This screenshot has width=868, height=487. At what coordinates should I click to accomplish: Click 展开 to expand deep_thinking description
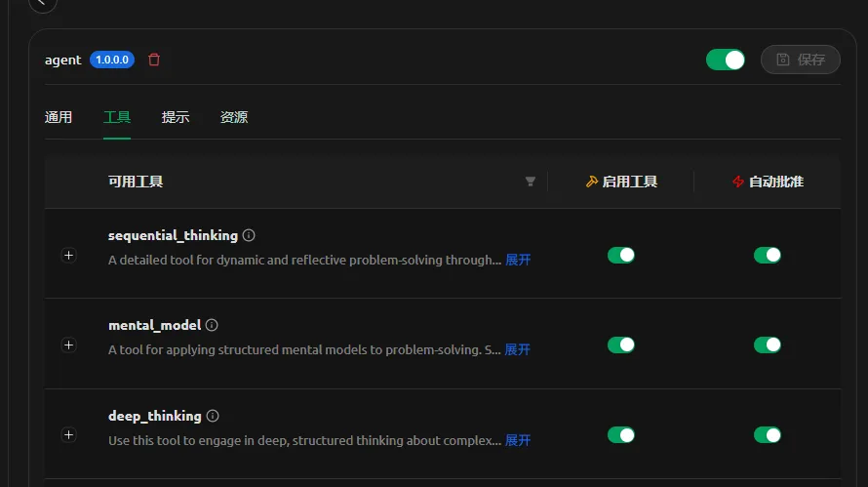(x=518, y=440)
